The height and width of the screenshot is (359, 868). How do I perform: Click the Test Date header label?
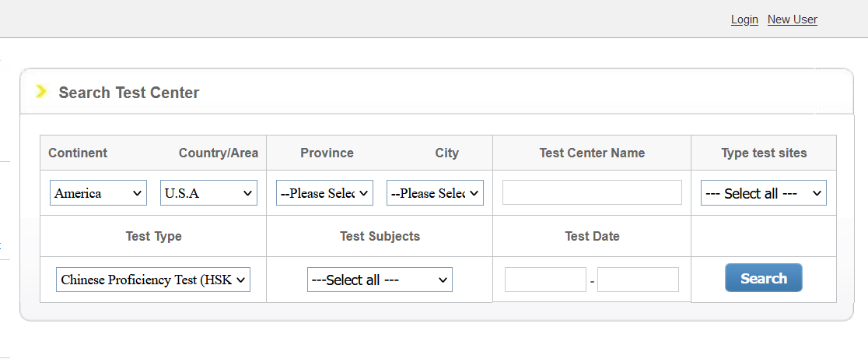click(x=593, y=237)
